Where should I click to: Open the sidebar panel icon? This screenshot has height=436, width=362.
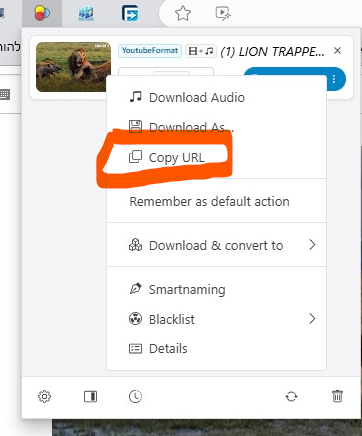[90, 397]
